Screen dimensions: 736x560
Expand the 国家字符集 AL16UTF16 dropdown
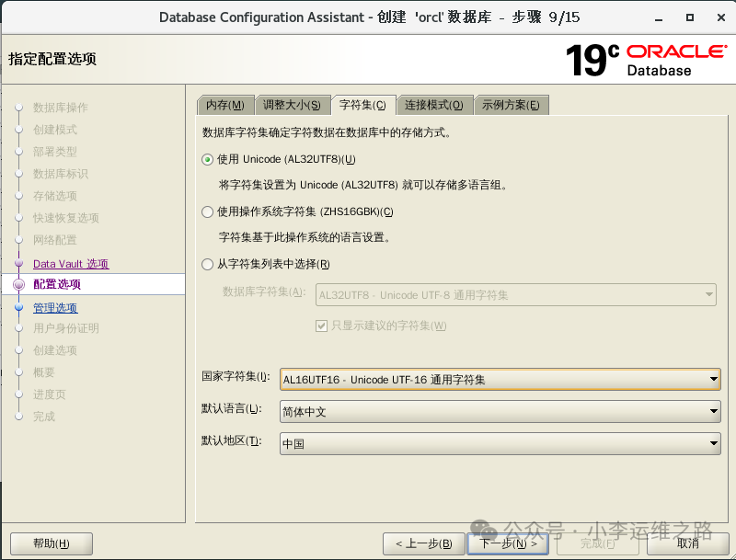pos(500,380)
